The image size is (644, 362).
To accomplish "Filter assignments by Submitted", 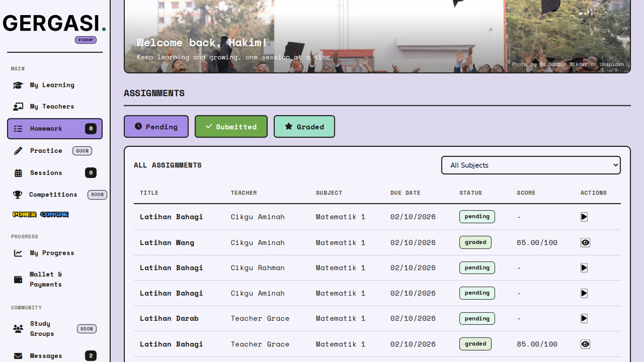I will tap(231, 127).
